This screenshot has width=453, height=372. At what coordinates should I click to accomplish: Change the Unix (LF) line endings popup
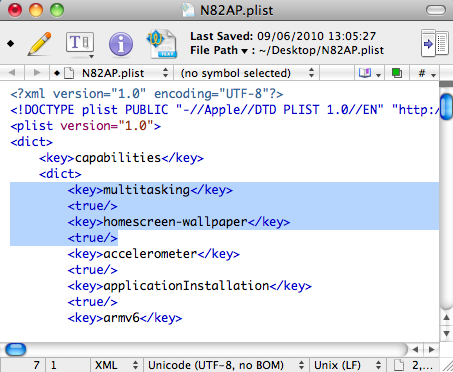click(348, 365)
